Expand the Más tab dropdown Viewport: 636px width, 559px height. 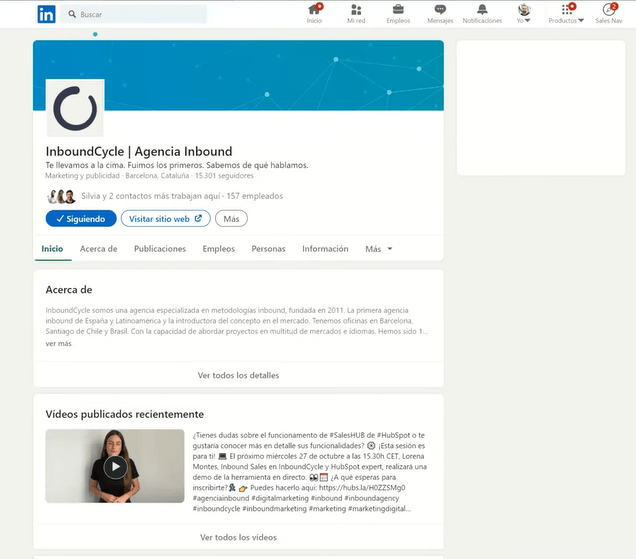378,249
